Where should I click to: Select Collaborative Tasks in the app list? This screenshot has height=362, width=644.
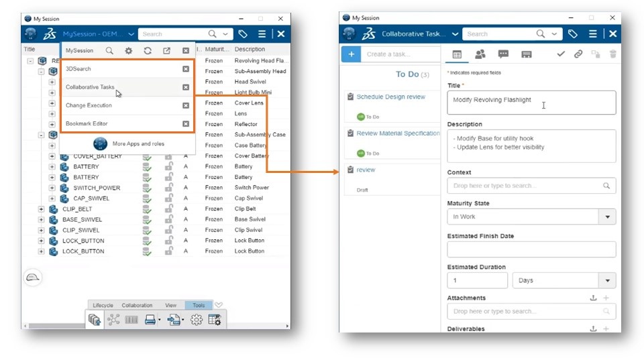pos(90,87)
